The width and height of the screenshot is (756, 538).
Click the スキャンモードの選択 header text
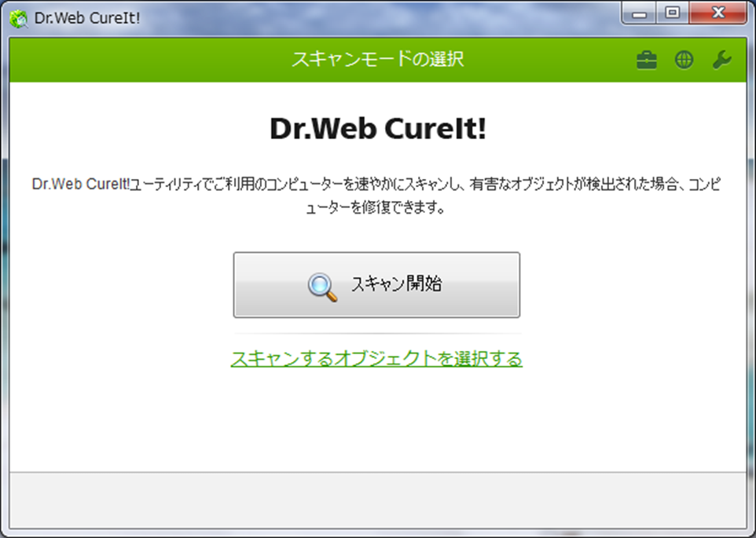coord(377,59)
